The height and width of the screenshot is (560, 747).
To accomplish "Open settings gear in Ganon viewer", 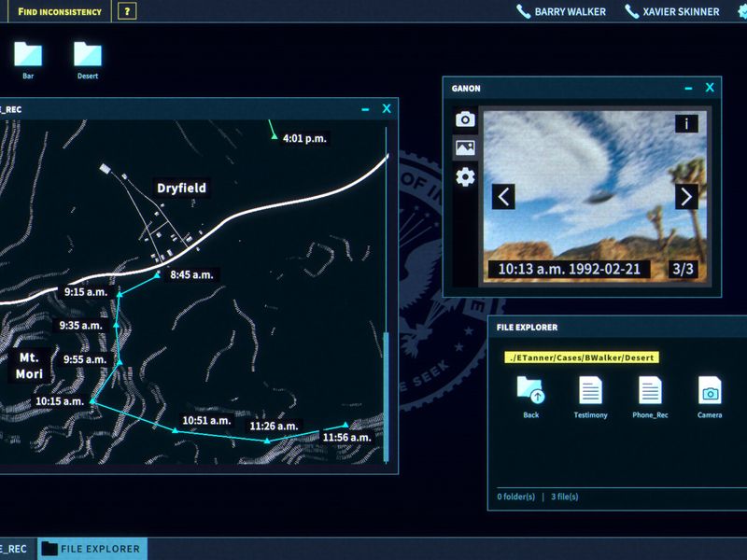I will [x=465, y=177].
